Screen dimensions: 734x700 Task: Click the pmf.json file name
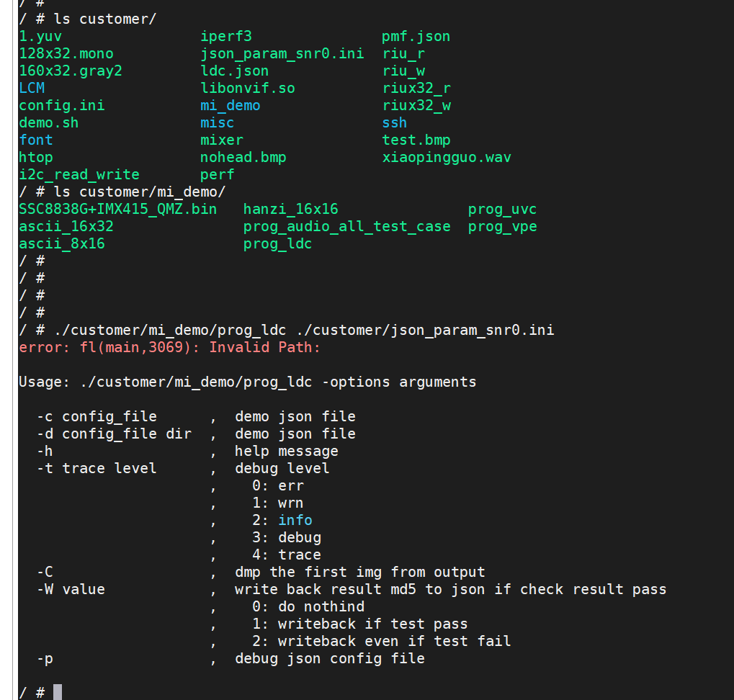416,37
